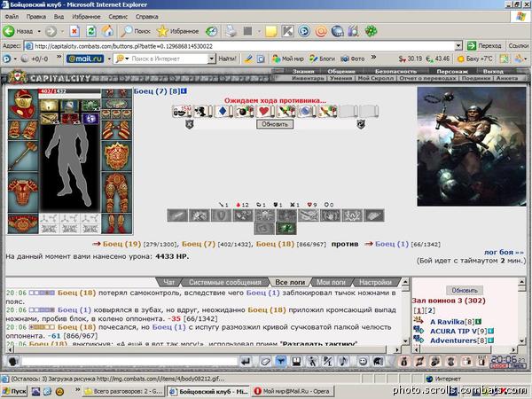This screenshot has width=532, height=399.
Task: Select the first gray combat technique icon
Action: (x=177, y=215)
